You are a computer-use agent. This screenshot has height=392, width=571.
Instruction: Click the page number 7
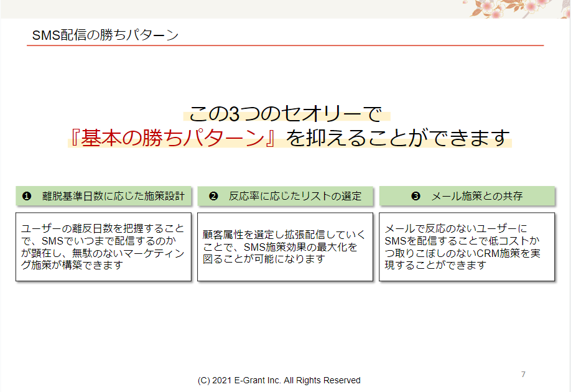click(x=523, y=374)
